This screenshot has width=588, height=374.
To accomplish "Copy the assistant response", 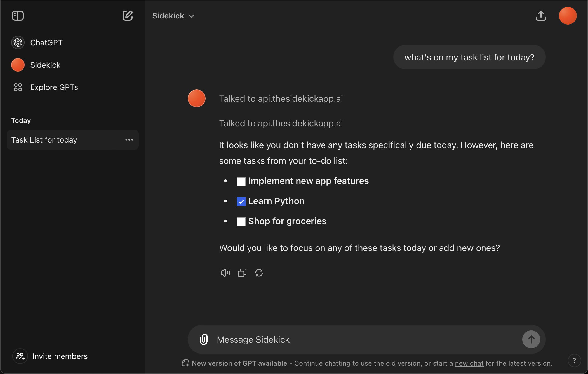I will click(x=242, y=273).
